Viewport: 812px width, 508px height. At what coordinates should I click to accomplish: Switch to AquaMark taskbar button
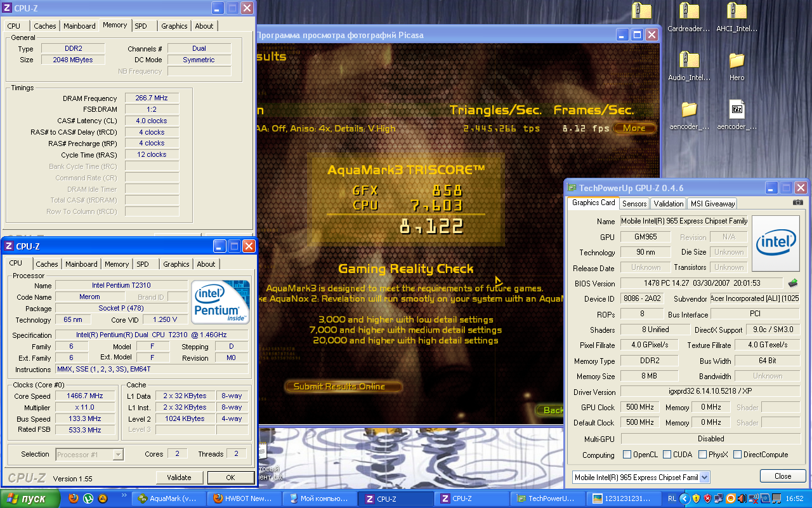coord(170,498)
